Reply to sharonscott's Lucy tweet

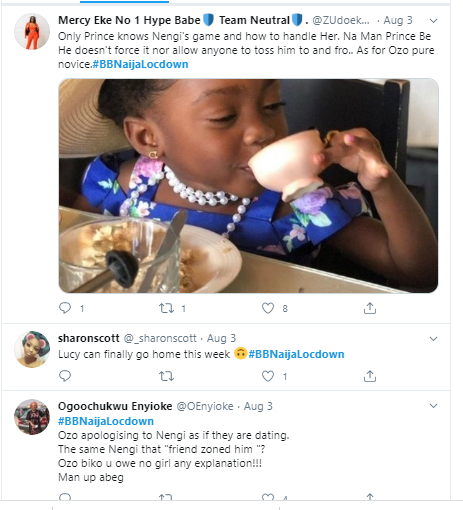point(65,376)
